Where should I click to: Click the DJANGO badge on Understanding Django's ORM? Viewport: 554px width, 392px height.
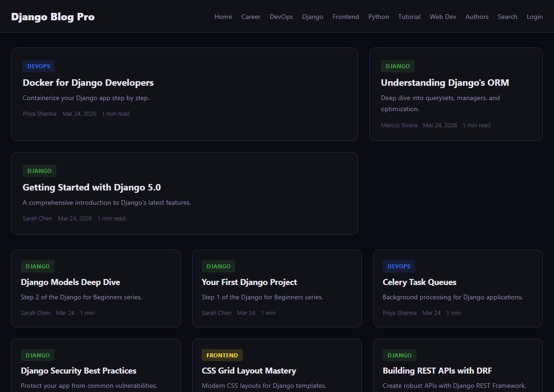(x=397, y=66)
